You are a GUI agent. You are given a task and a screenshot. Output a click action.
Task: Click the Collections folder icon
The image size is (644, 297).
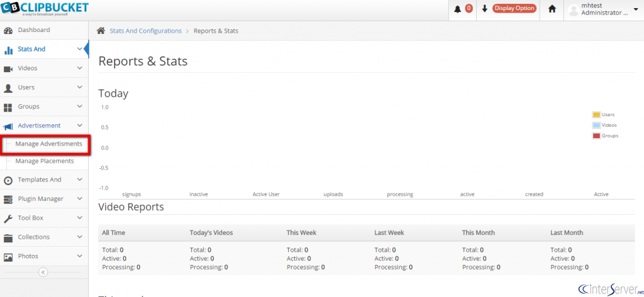(8, 238)
